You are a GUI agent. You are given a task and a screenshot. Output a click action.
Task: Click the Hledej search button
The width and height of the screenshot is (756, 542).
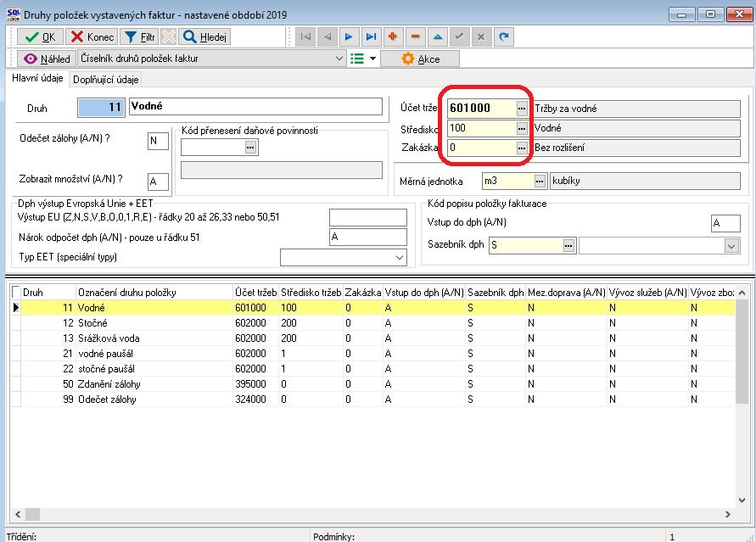204,37
